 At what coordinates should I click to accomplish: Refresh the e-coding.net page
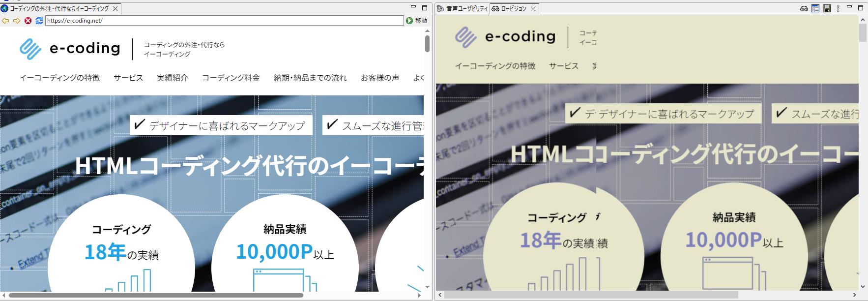(39, 21)
